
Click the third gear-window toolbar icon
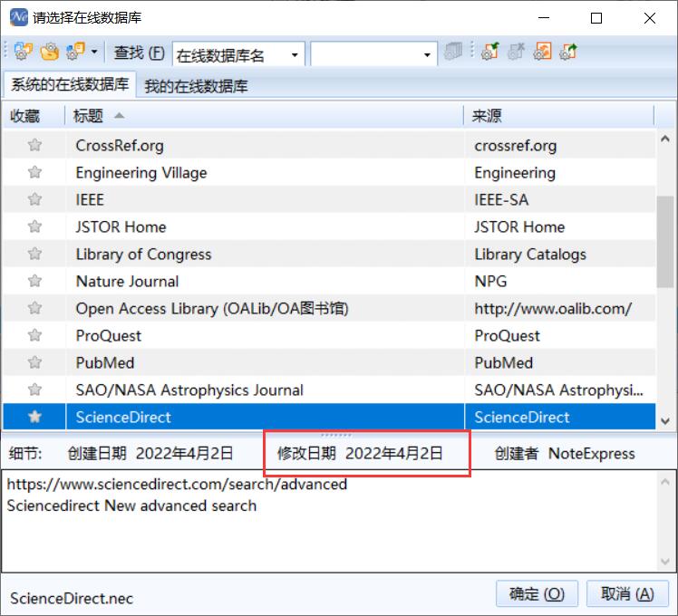coord(75,52)
